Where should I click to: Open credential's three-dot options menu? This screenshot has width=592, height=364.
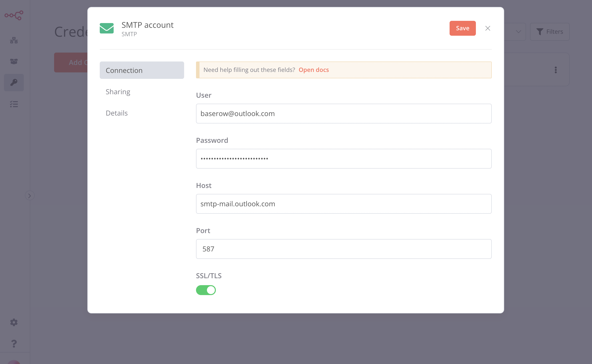(x=556, y=70)
